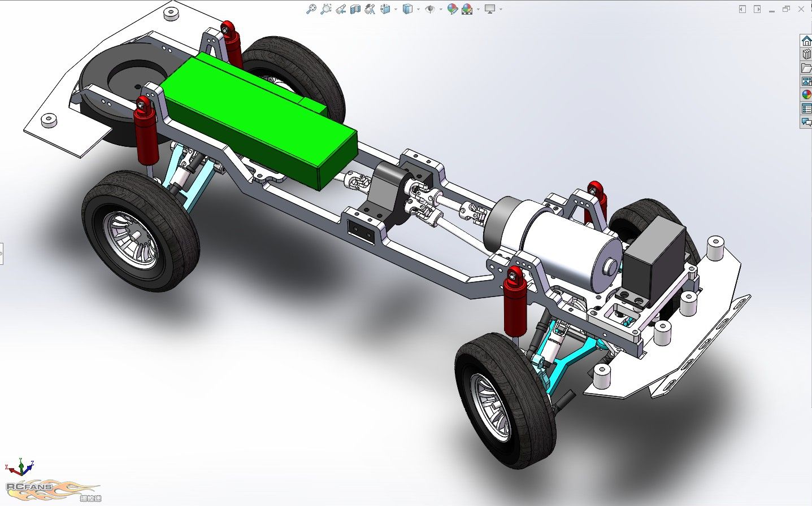812x506 pixels.
Task: Click the View Orientation cube icon
Action: pyautogui.click(x=385, y=9)
